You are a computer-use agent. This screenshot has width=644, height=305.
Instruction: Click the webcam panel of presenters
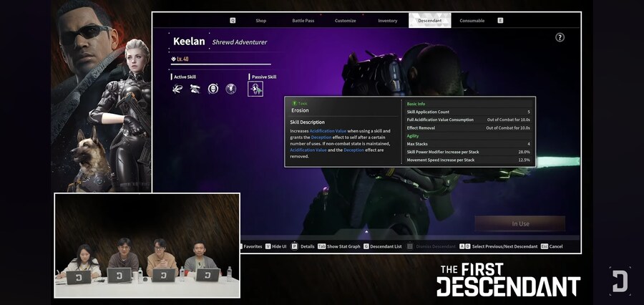point(147,244)
